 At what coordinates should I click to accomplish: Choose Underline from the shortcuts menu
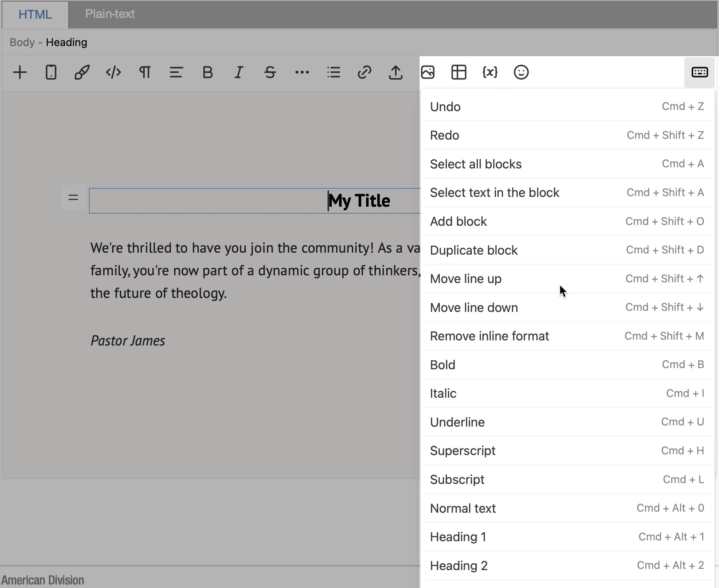pos(568,422)
